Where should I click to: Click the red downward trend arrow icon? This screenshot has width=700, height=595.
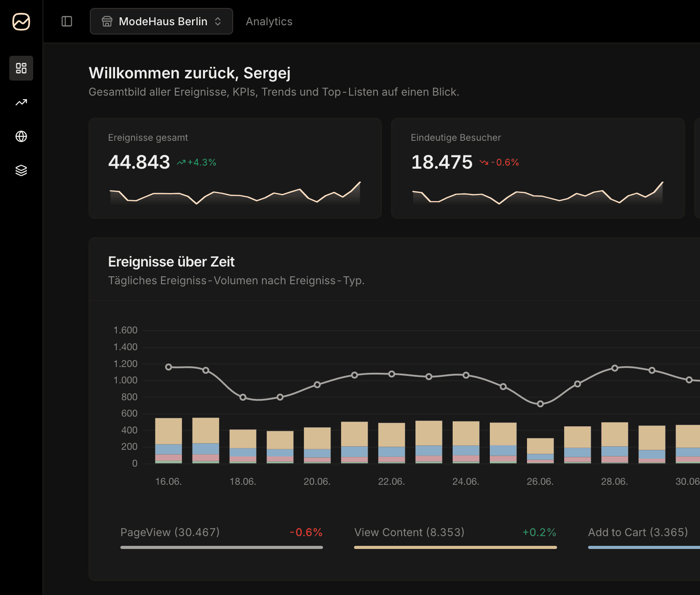click(484, 162)
